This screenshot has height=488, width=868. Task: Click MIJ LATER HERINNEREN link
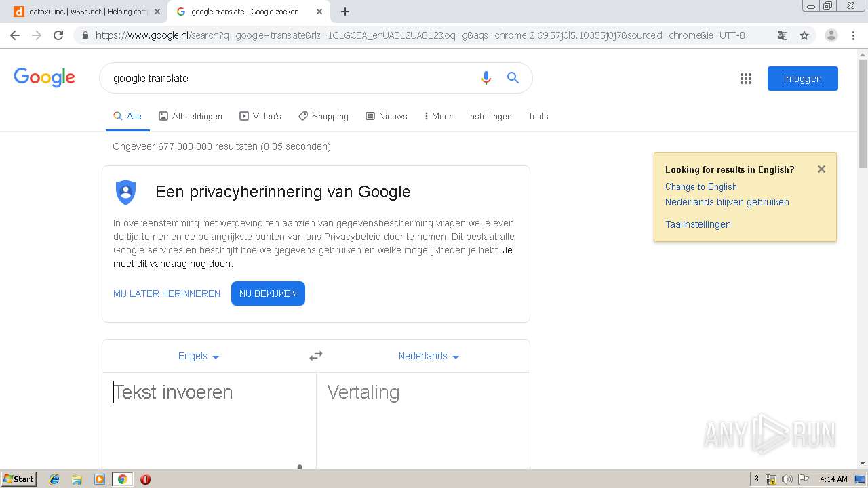(x=167, y=293)
